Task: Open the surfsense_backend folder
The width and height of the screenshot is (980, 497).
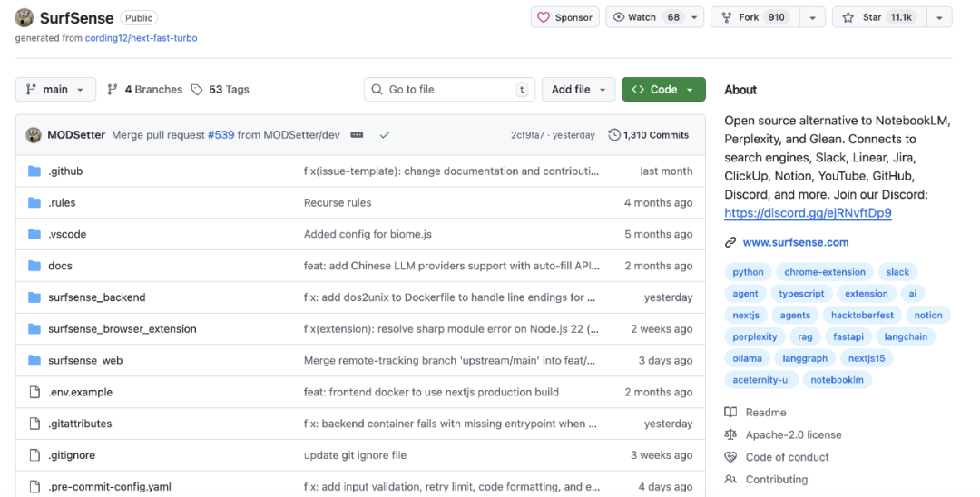Action: pos(96,297)
